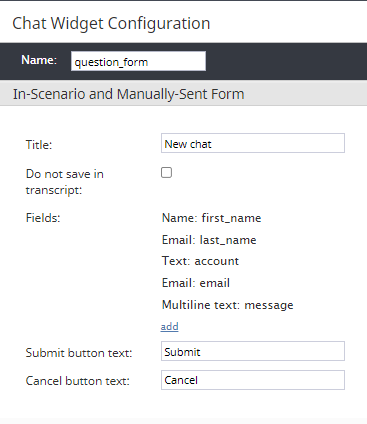This screenshot has width=367, height=424.
Task: Click the 'Do not save in transcript:' label
Action: [65, 182]
